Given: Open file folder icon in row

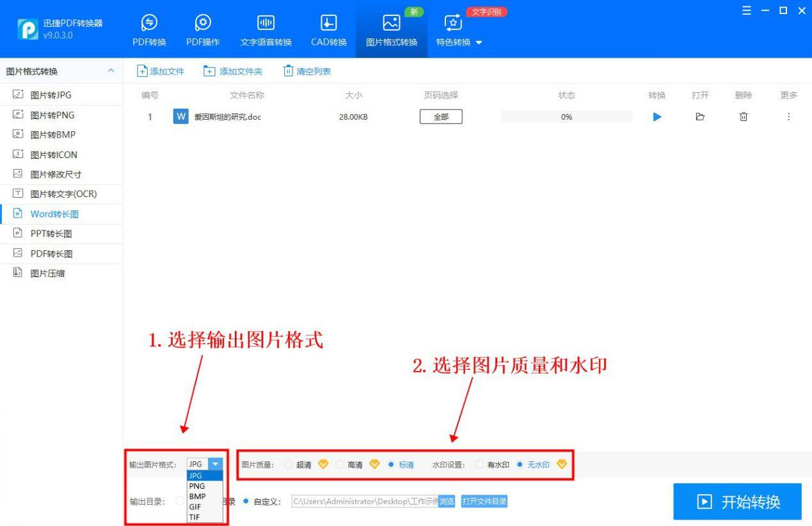Looking at the screenshot, I should point(700,117).
